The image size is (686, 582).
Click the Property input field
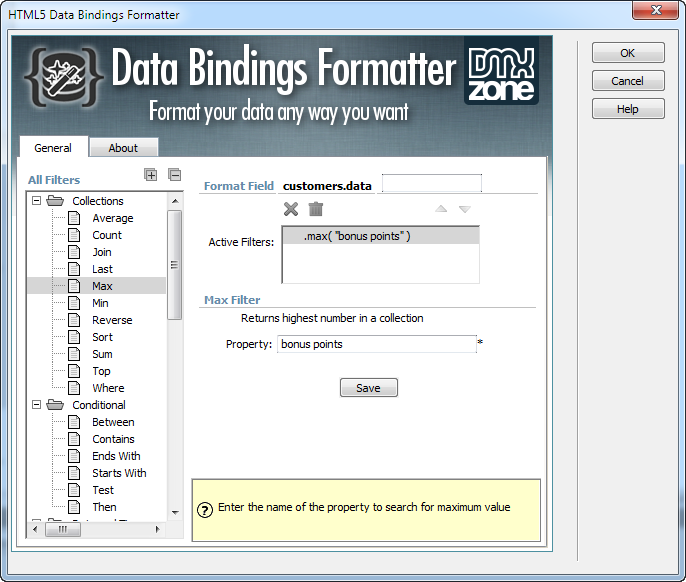(x=377, y=344)
